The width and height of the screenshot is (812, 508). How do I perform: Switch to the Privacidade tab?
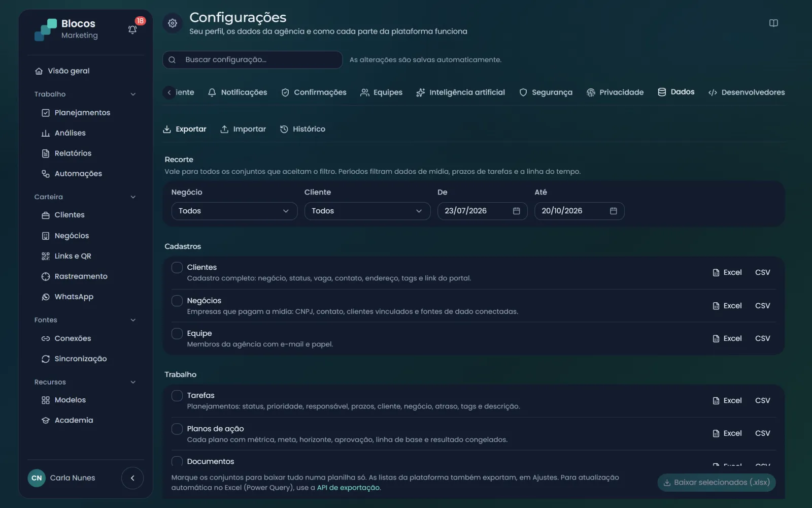(x=615, y=92)
